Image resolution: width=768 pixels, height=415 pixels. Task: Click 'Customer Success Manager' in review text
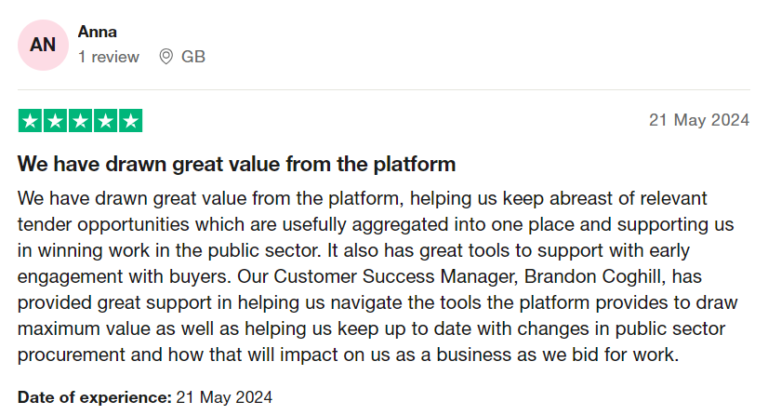(395, 276)
